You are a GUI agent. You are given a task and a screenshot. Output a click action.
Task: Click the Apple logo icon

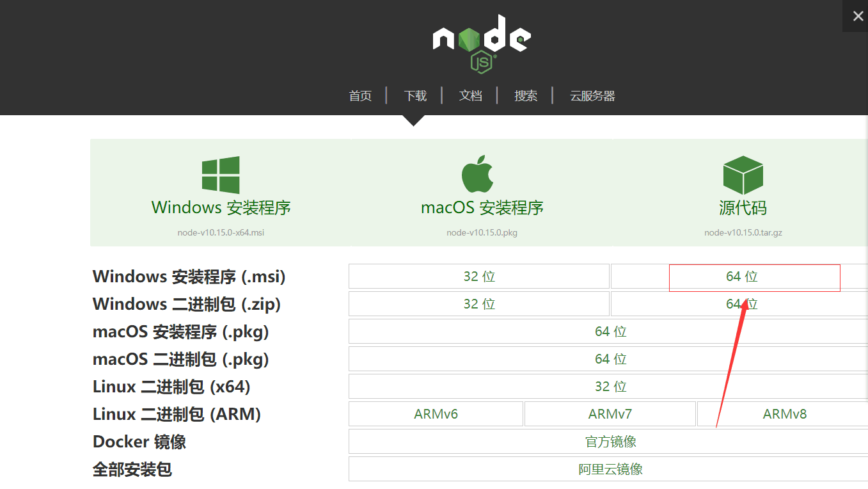(x=478, y=173)
